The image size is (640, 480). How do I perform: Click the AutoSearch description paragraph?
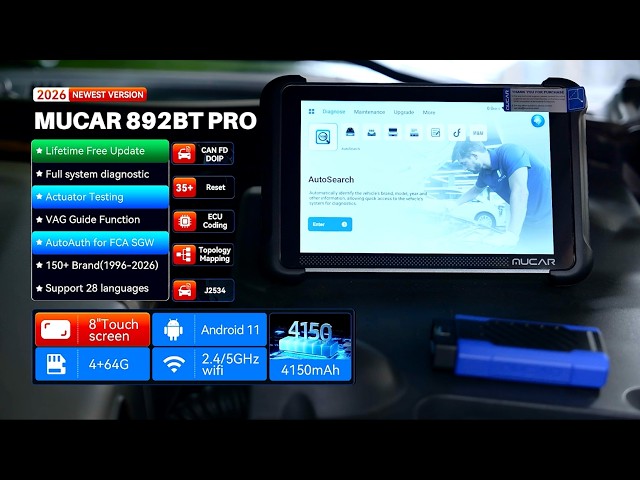point(368,198)
